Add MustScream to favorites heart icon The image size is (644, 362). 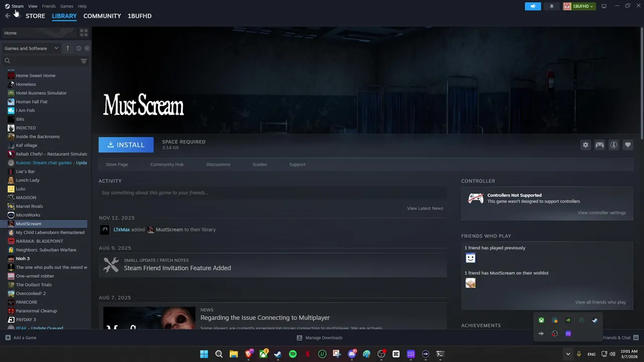click(628, 145)
